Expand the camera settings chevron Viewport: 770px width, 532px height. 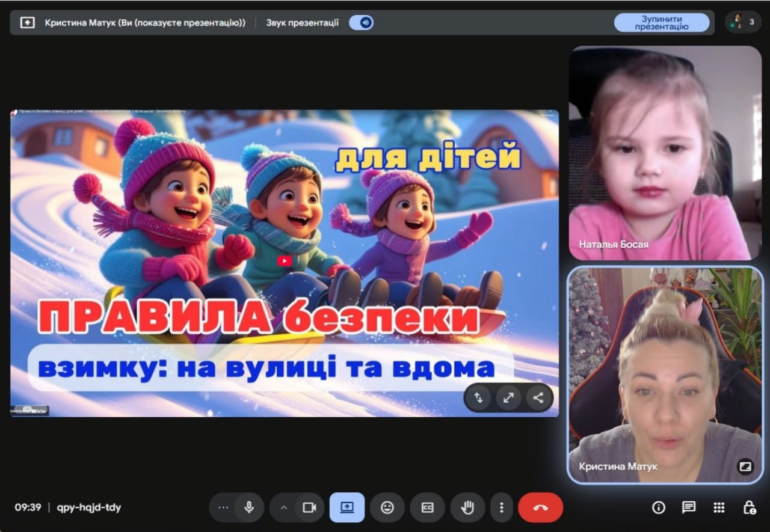pos(283,507)
